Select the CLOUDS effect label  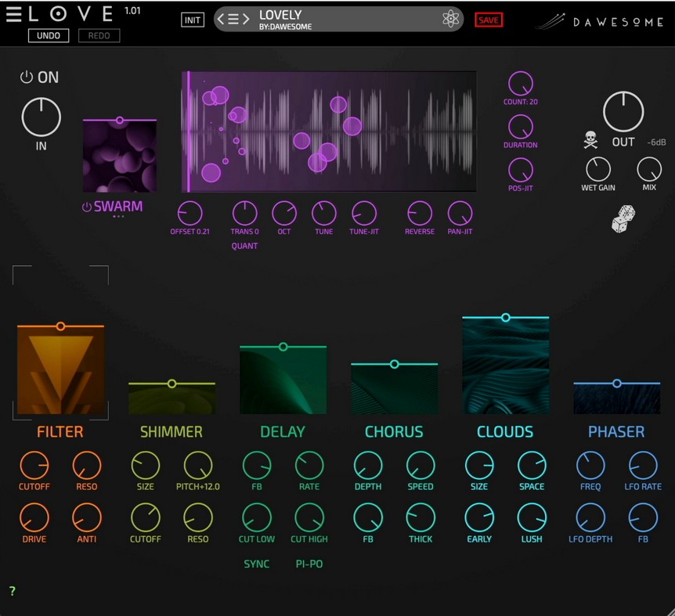pos(505,432)
